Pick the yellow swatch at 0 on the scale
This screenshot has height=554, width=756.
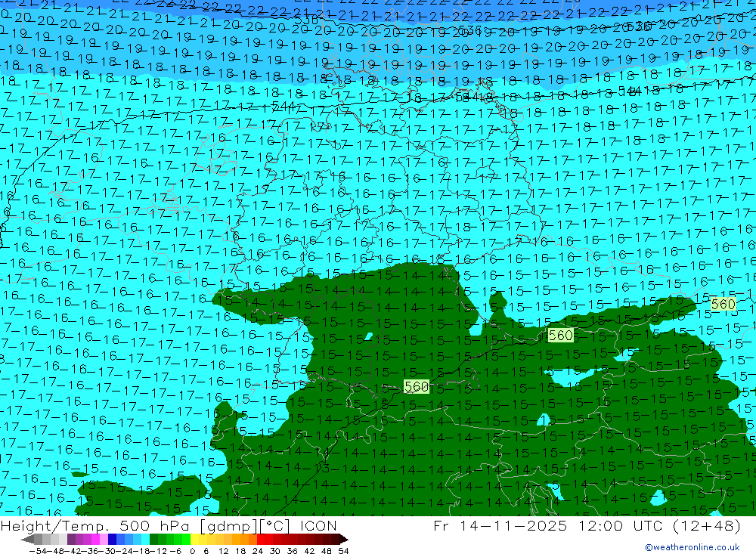tap(195, 540)
